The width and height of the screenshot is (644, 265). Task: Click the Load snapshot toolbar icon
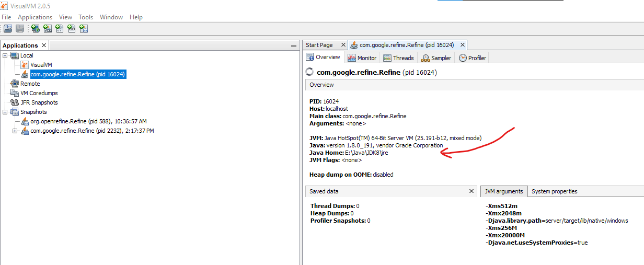(x=7, y=29)
